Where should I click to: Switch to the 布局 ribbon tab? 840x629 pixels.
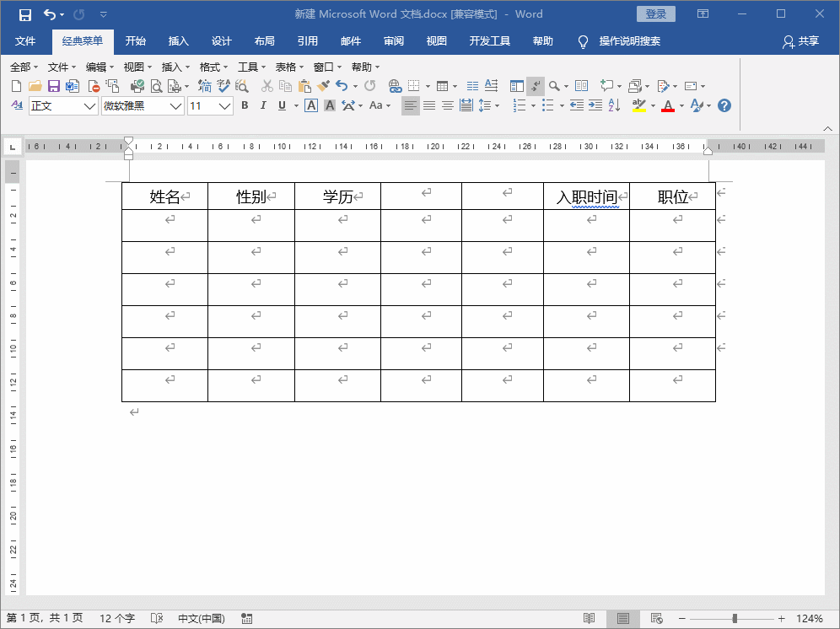pos(264,41)
